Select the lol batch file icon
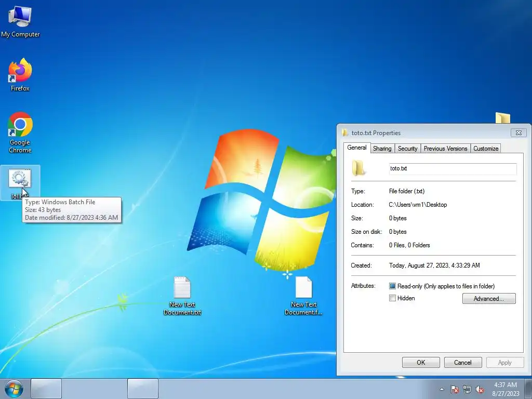 20,182
